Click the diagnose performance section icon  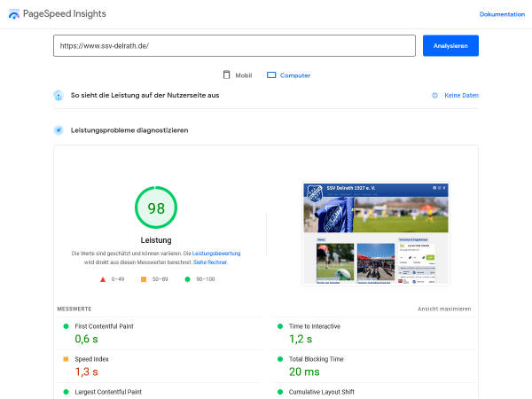[x=59, y=130]
